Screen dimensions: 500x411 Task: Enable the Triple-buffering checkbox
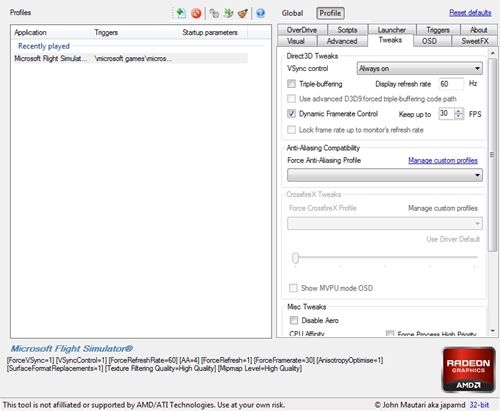click(x=291, y=84)
